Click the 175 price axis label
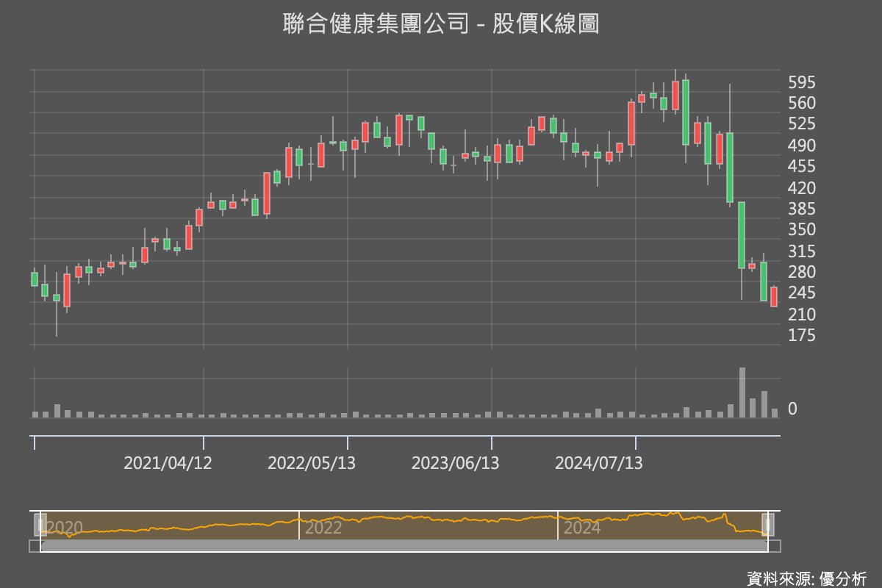Image resolution: width=882 pixels, height=588 pixels. [x=802, y=336]
